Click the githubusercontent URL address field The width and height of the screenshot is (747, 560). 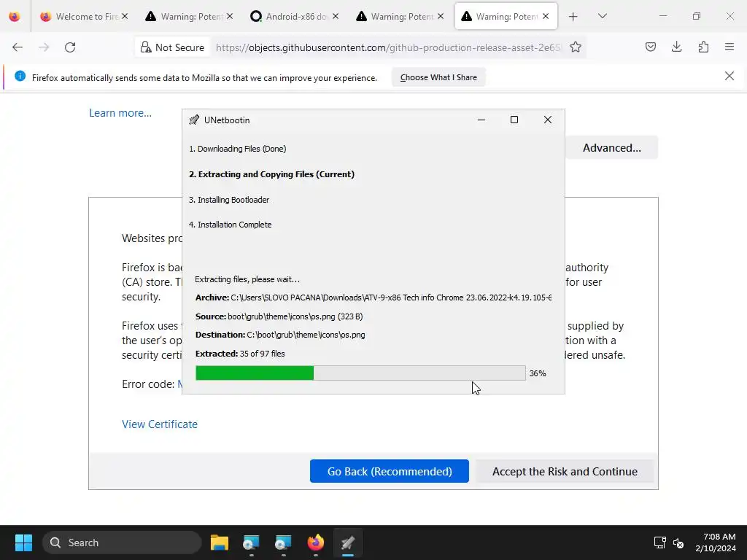click(x=388, y=47)
